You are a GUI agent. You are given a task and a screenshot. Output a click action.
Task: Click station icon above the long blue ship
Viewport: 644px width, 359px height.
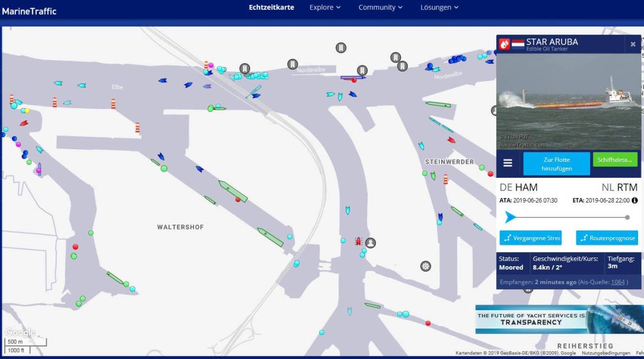click(362, 70)
